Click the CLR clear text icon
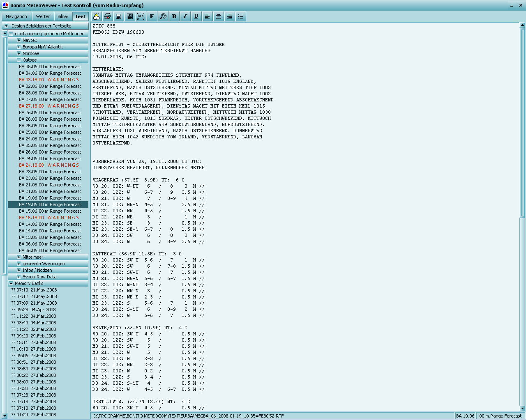 (141, 16)
